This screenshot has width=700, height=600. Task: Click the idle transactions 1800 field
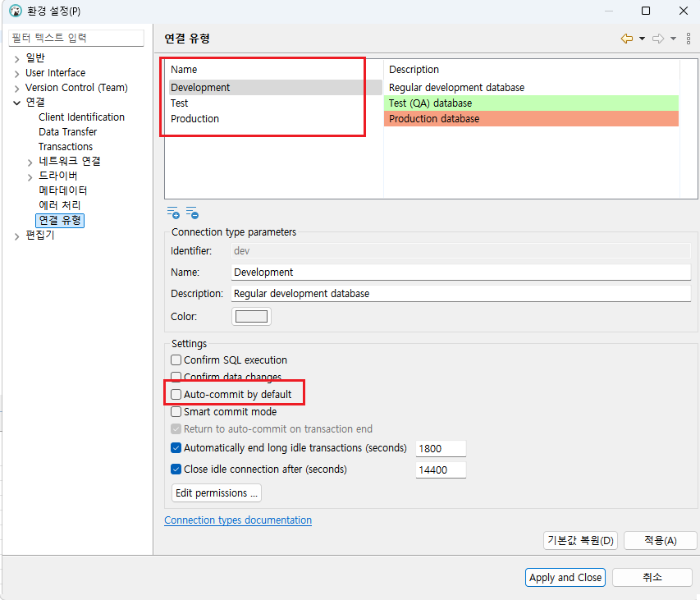pos(441,449)
